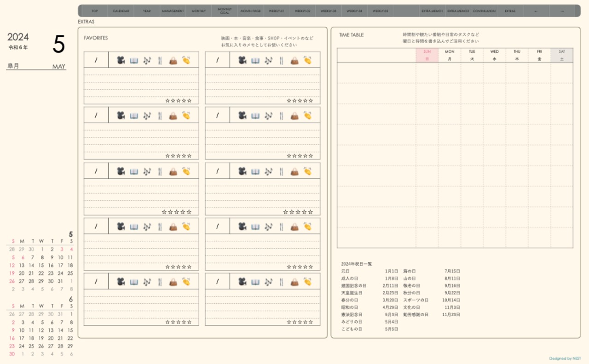This screenshot has width=589, height=364.
Task: Rate with the fifth star in the top-left card
Action: click(x=189, y=101)
